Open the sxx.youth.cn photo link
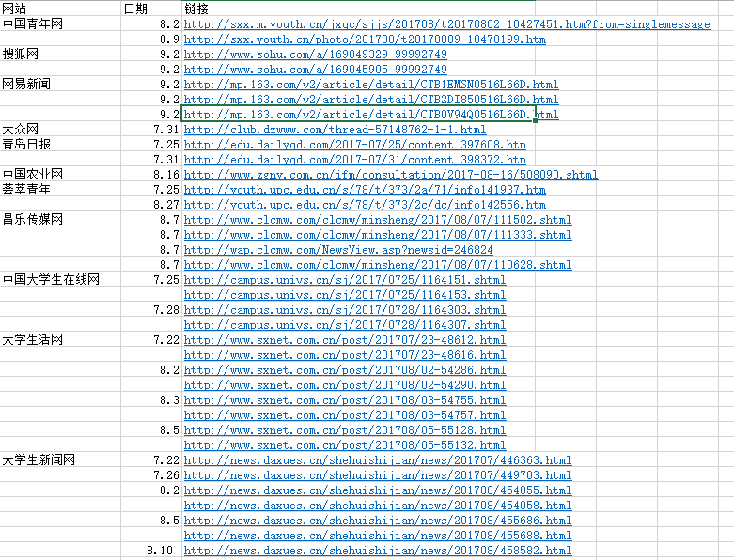Image resolution: width=734 pixels, height=560 pixels. tap(365, 39)
